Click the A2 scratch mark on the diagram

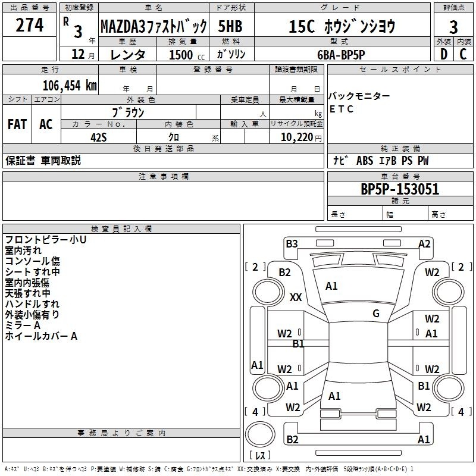click(x=424, y=243)
